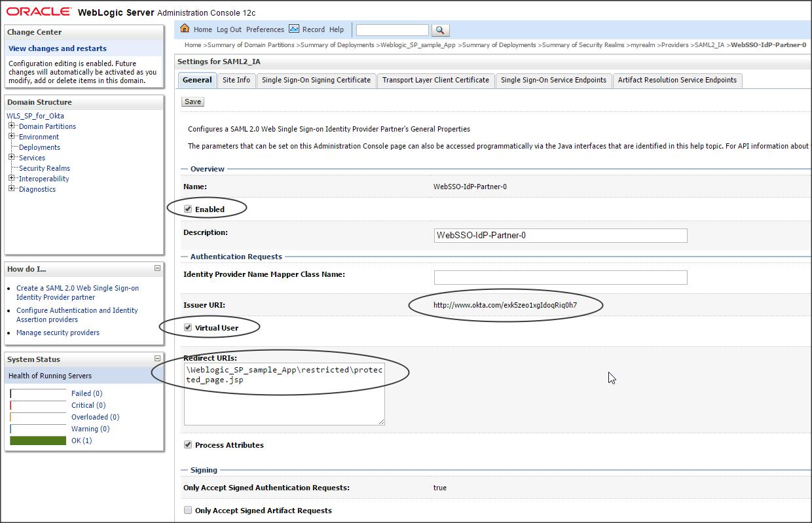Click the Description input field
Image resolution: width=812 pixels, height=523 pixels.
(561, 235)
